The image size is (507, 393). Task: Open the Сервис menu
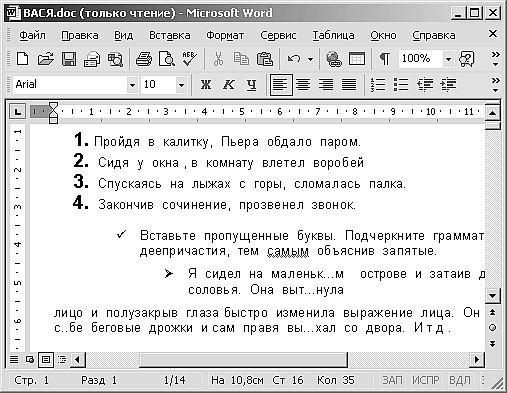(278, 35)
